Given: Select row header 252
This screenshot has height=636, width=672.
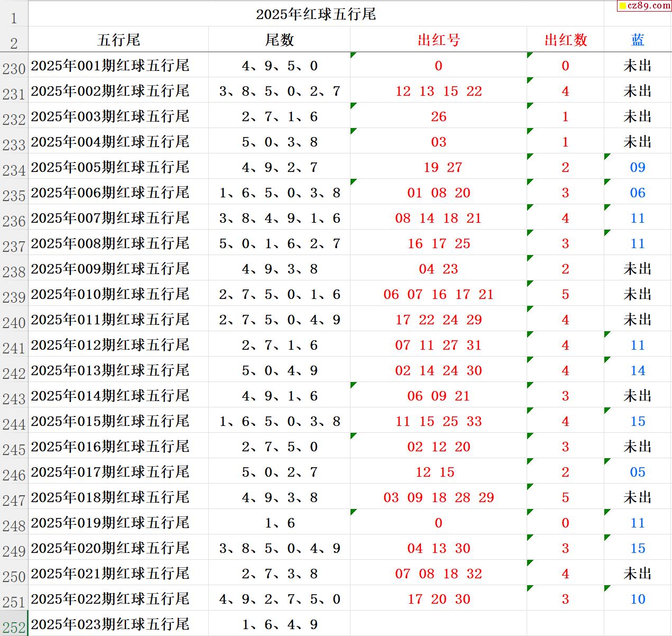Looking at the screenshot, I should 14,625.
